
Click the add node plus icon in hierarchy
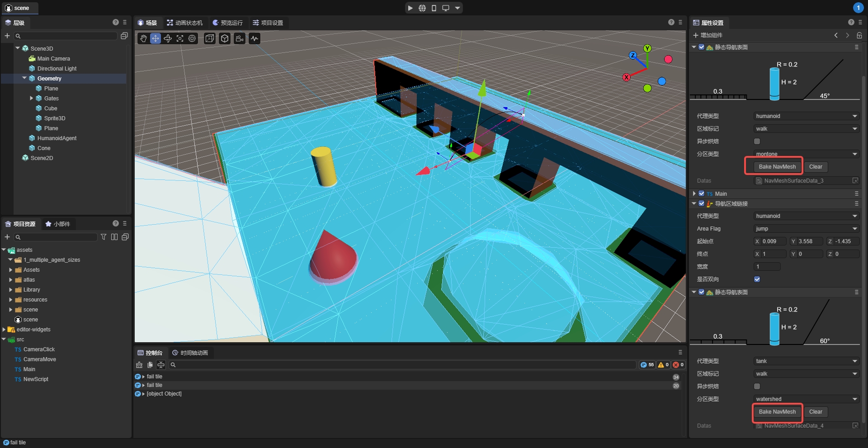[7, 36]
